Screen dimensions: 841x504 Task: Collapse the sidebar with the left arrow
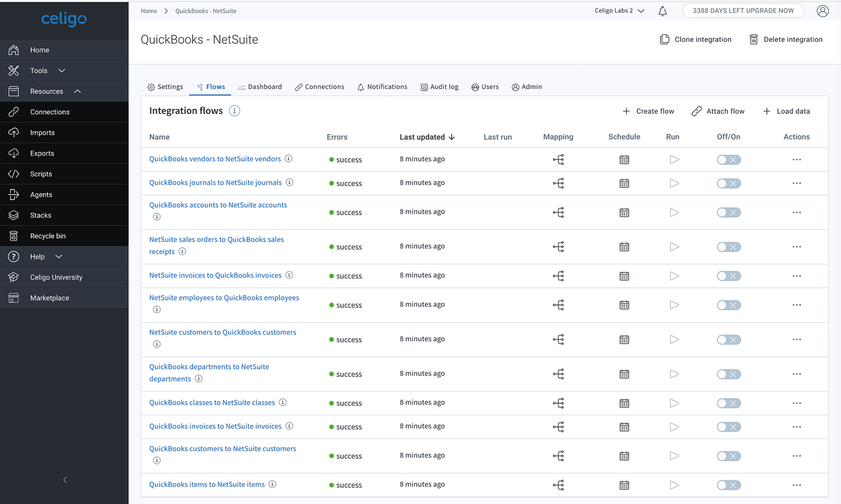click(65, 480)
